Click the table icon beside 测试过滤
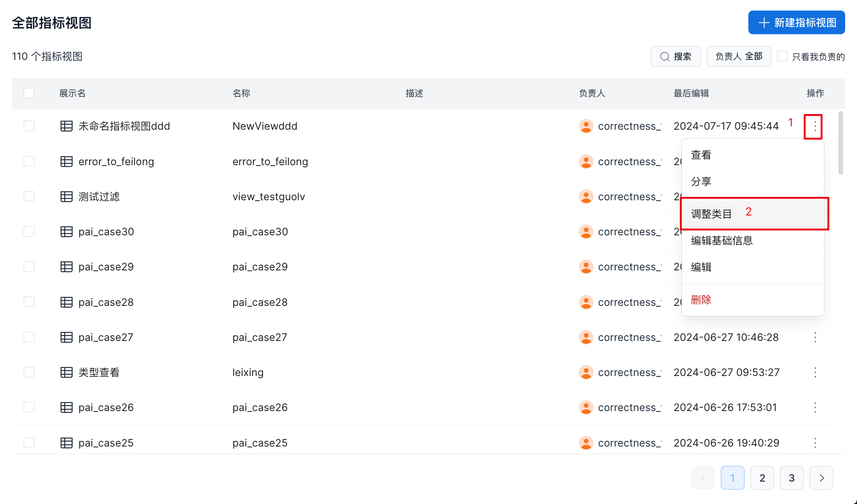 pyautogui.click(x=66, y=196)
